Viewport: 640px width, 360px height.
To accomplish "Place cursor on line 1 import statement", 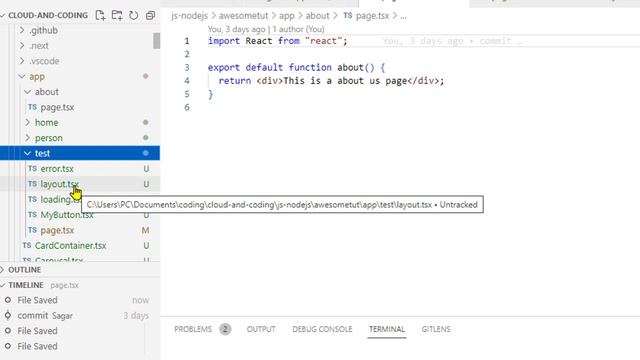I will 278,41.
